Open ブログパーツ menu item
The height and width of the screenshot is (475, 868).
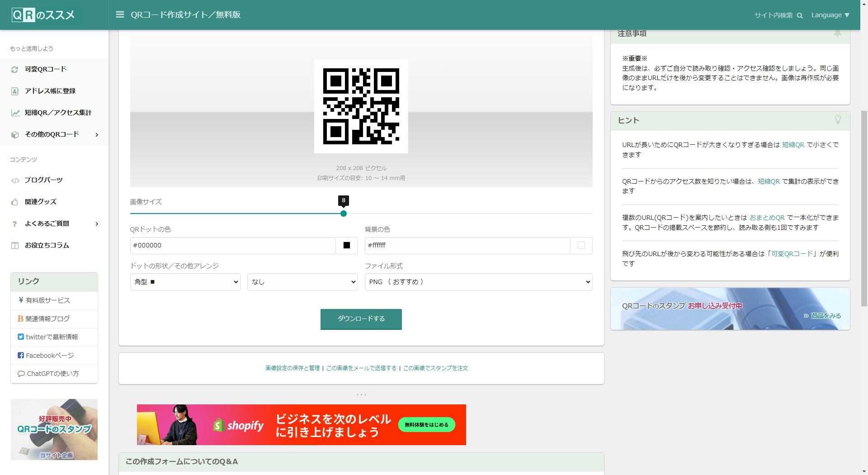(x=43, y=180)
